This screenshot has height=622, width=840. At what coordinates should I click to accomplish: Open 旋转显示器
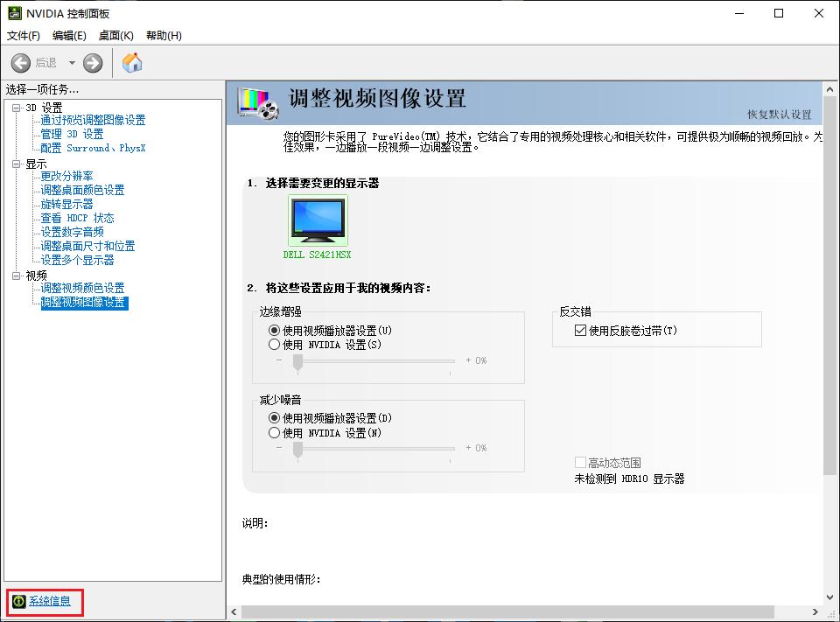(66, 204)
